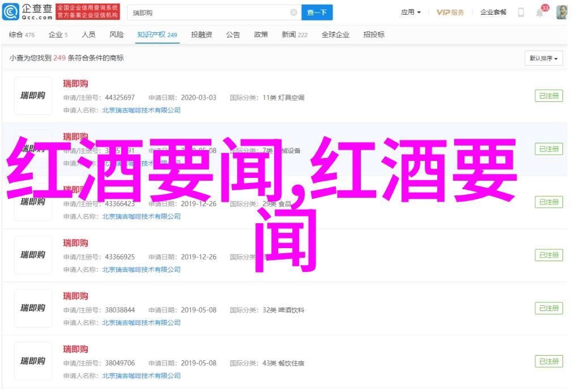Select application number text 44325697
This screenshot has width=571, height=392.
120,97
